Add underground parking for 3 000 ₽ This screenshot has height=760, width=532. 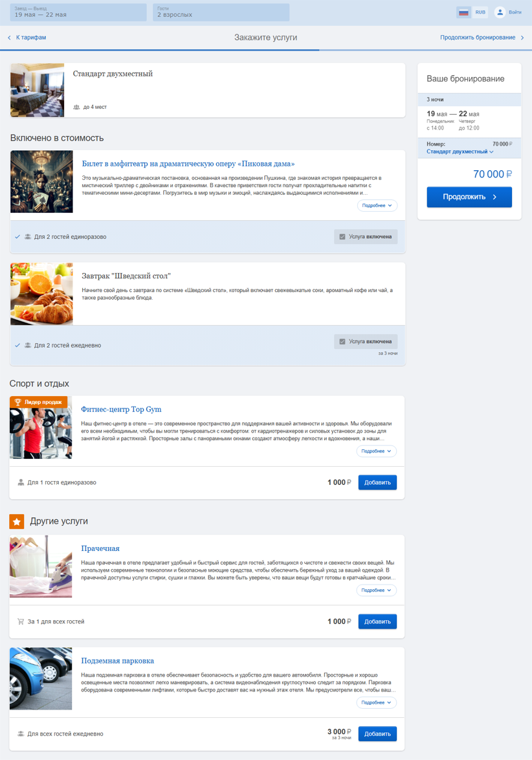(377, 734)
